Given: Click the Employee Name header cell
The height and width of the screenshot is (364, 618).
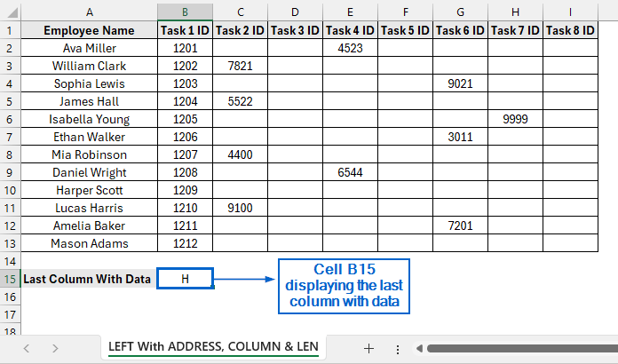Looking at the screenshot, I should (90, 30).
